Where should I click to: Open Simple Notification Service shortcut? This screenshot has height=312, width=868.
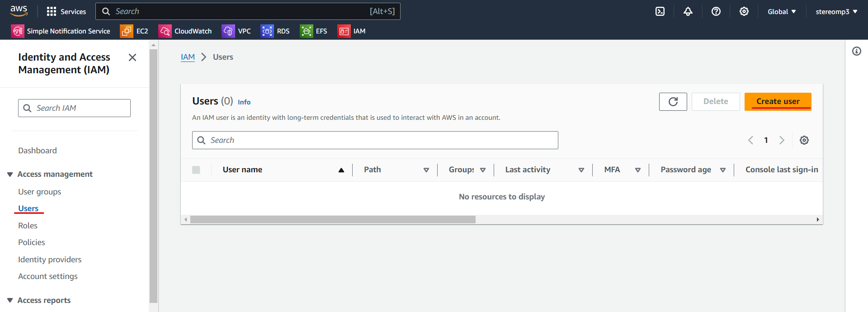click(x=61, y=31)
